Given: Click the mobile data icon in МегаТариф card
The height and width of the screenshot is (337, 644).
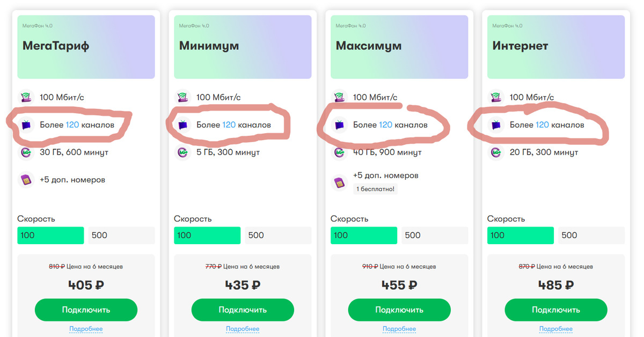Looking at the screenshot, I should click(26, 152).
